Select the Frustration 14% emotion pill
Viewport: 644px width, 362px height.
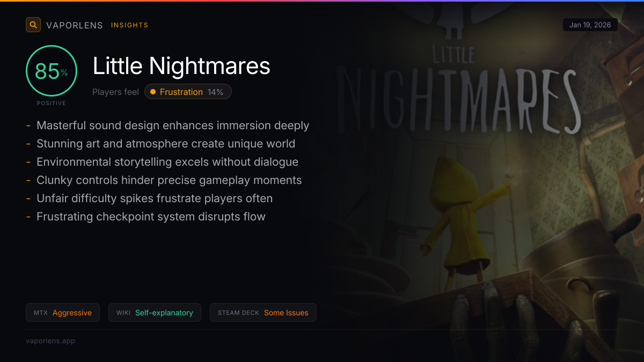click(x=188, y=92)
